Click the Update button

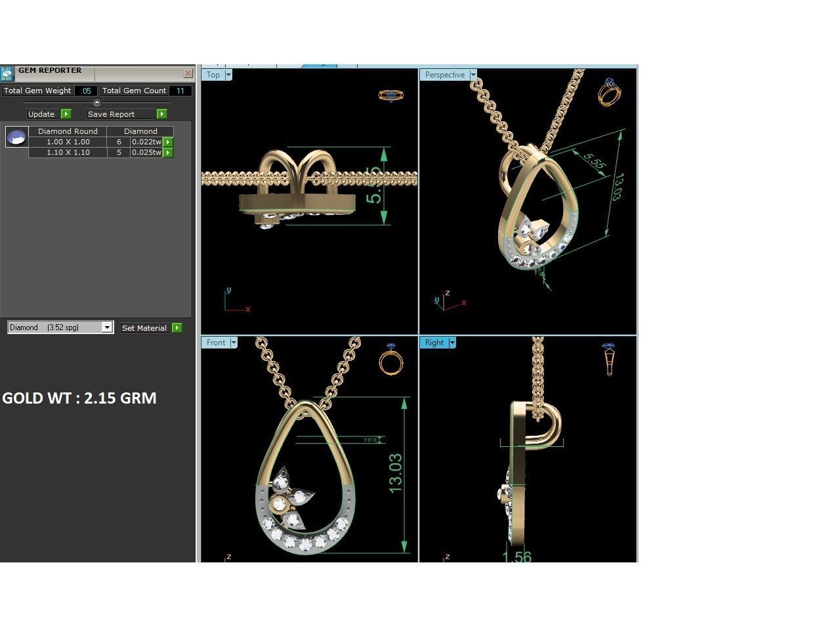point(43,114)
